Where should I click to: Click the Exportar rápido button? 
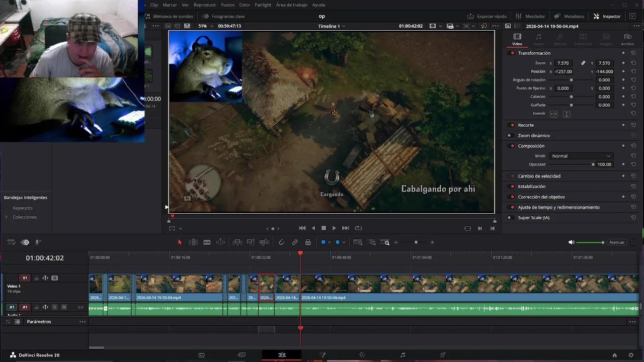coord(487,16)
